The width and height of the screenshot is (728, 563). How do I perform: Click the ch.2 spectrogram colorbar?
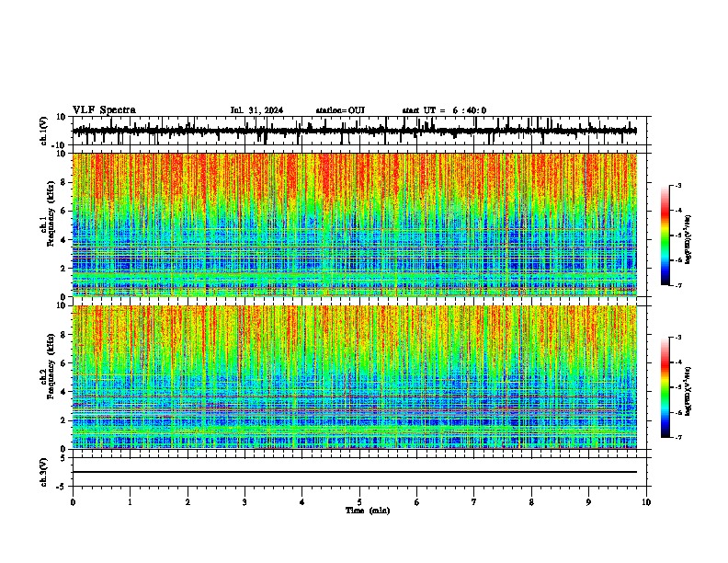[x=665, y=387]
